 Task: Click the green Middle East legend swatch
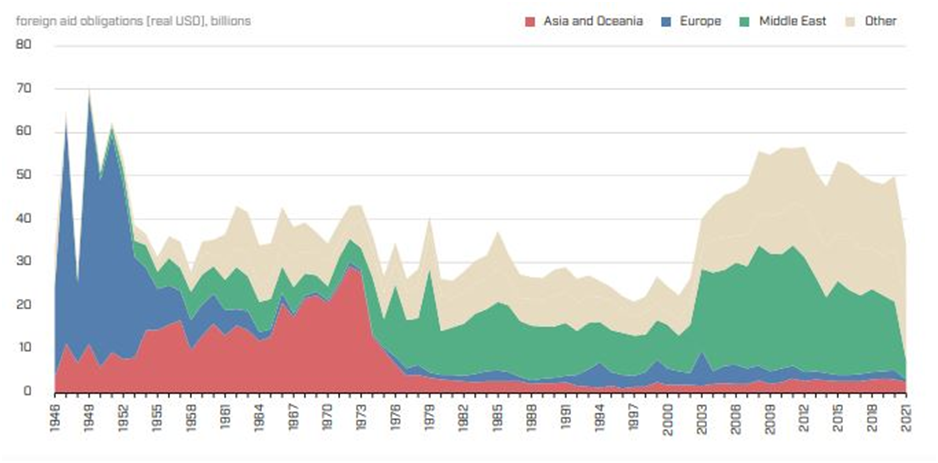743,21
